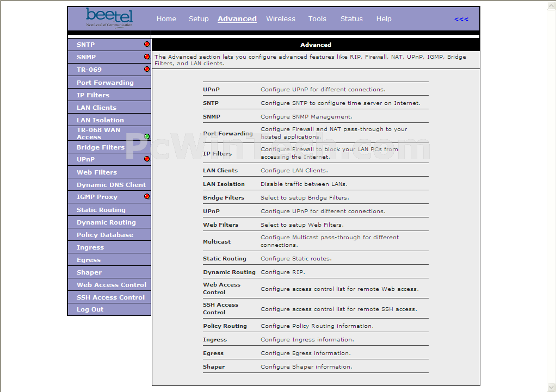Click 'Configure SNTP to configure time server on Internet.'
The image size is (556, 392).
click(341, 103)
